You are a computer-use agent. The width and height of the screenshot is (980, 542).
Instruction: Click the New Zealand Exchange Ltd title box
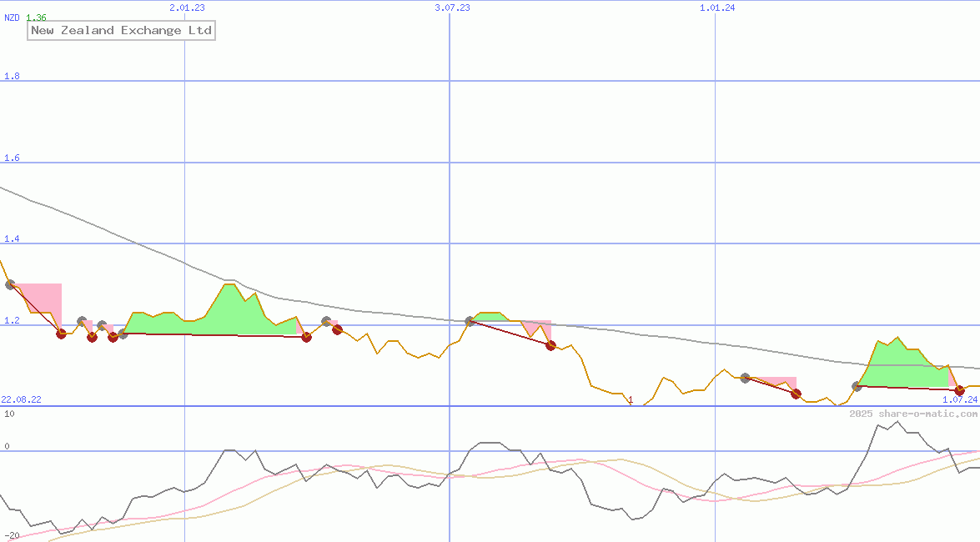pyautogui.click(x=121, y=31)
